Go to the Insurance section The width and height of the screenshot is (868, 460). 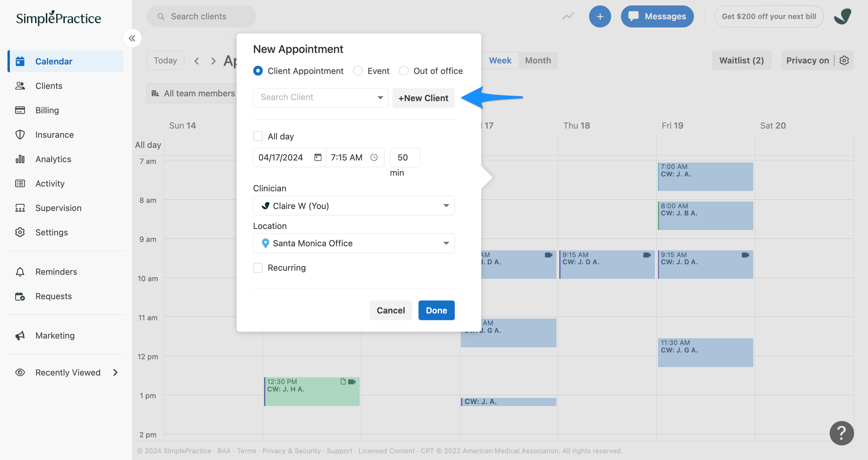(54, 134)
